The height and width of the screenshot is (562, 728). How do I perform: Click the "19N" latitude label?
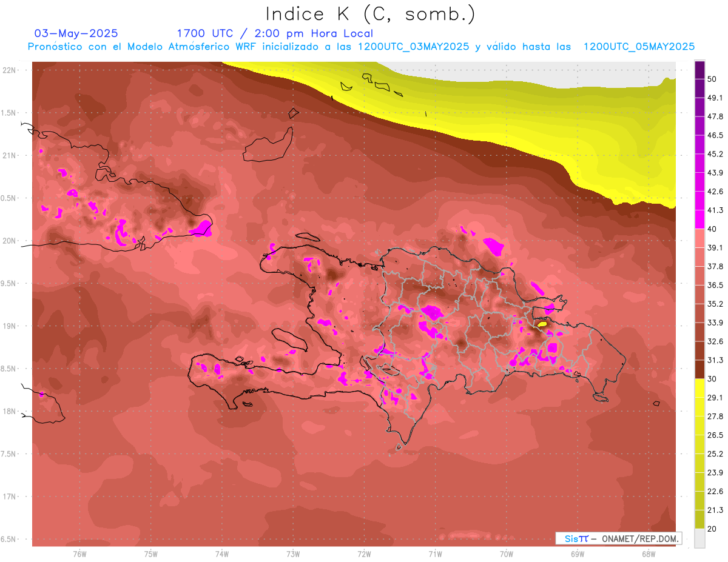pos(10,326)
